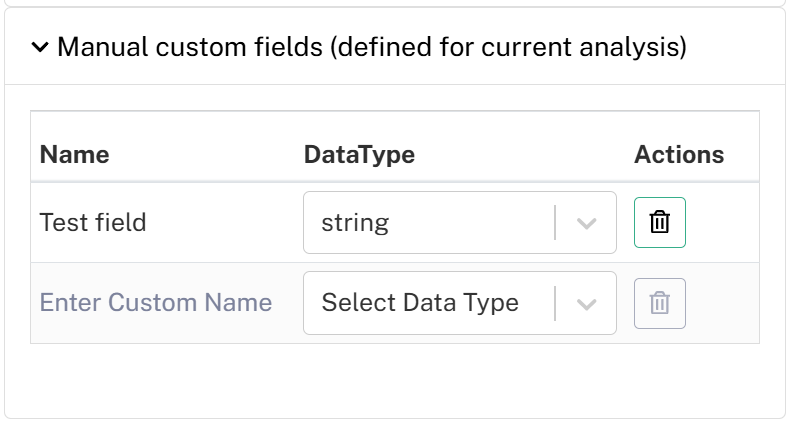Viewport: 809px width, 446px height.
Task: Click the DataType column header
Action: click(x=359, y=154)
